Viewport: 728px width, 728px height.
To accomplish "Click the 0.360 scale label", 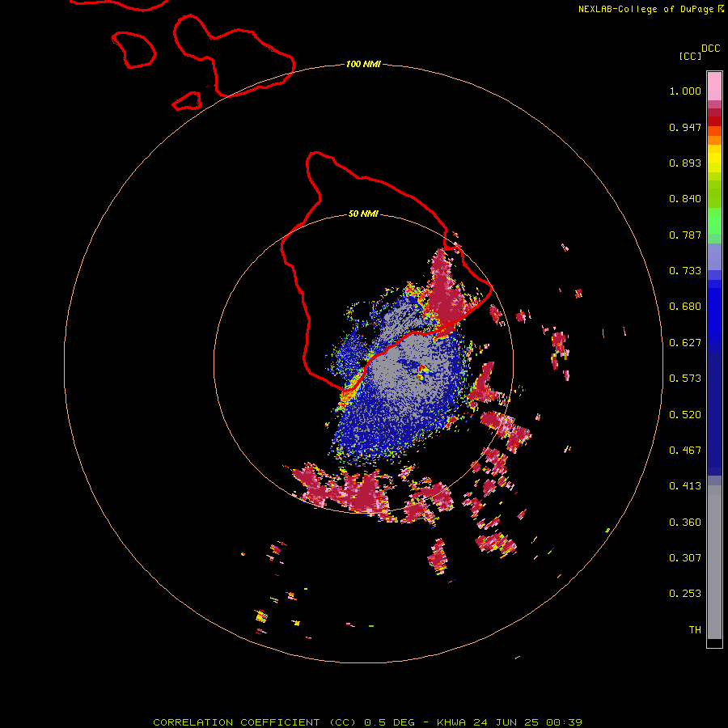I will click(x=685, y=523).
